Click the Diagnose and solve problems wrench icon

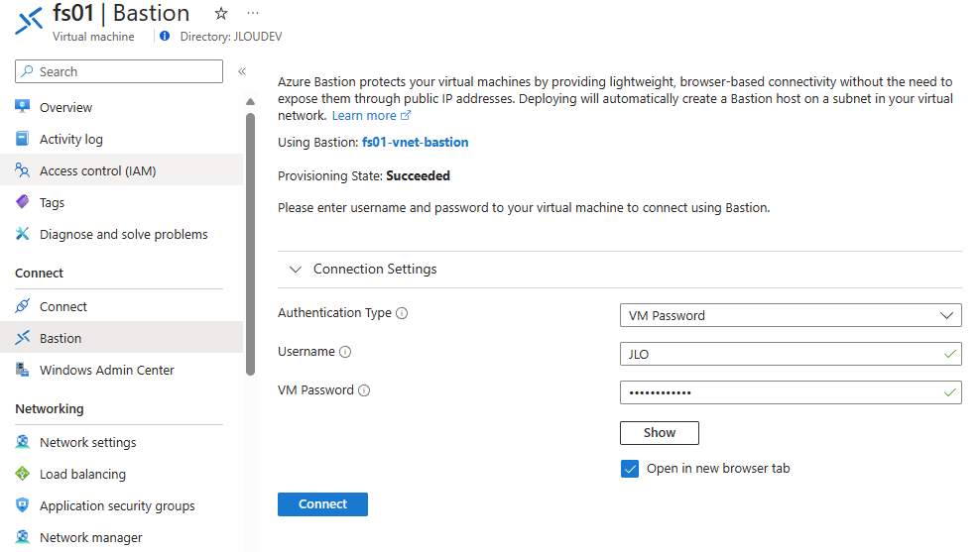click(x=23, y=234)
